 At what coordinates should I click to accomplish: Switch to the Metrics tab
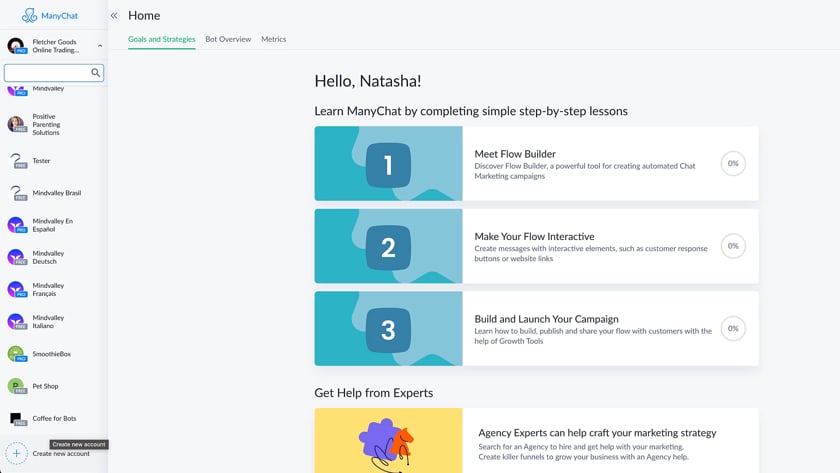coord(274,39)
